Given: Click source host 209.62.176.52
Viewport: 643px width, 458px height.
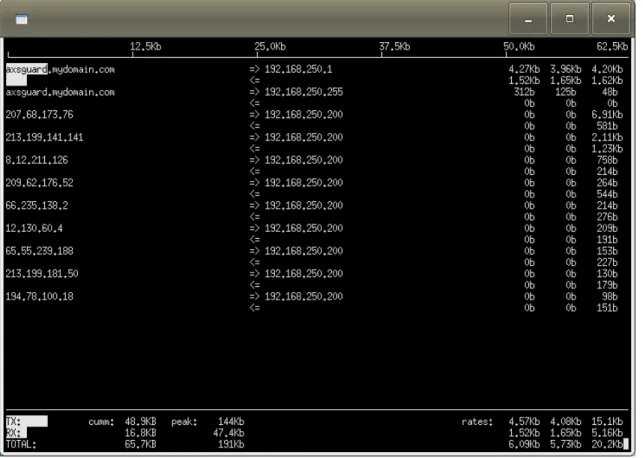Looking at the screenshot, I should point(39,182).
